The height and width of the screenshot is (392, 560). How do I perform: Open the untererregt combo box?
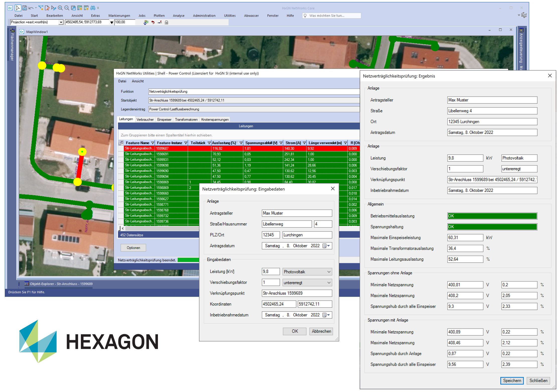pyautogui.click(x=329, y=283)
